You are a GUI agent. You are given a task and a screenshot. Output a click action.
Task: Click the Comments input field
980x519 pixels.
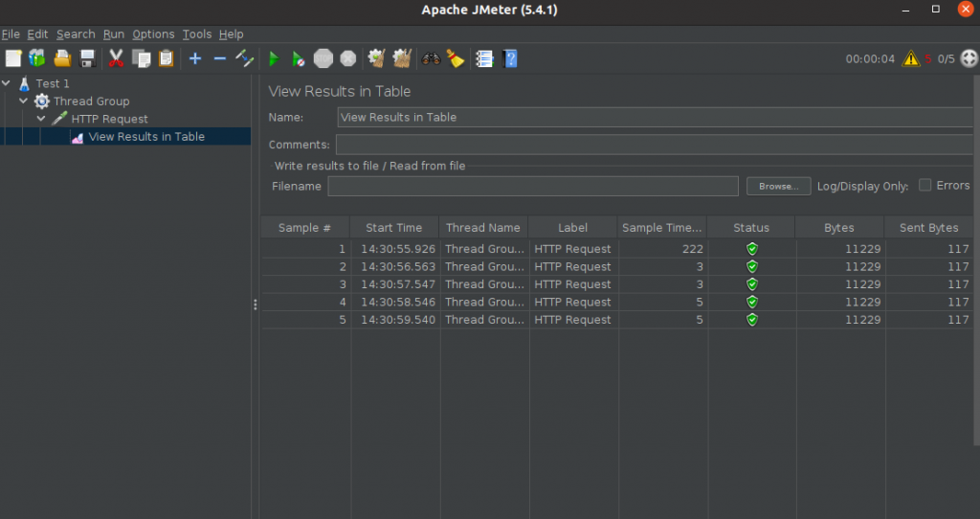tap(657, 145)
